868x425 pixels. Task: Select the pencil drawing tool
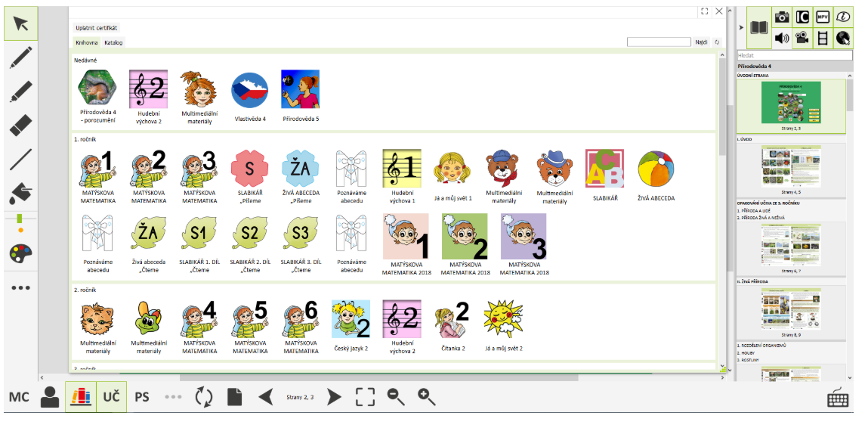[x=22, y=58]
